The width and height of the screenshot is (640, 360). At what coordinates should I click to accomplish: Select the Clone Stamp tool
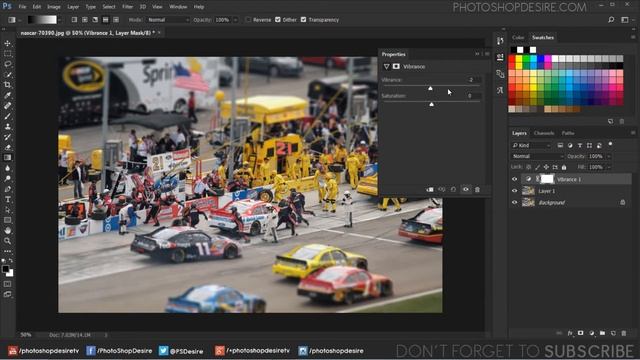[7, 127]
